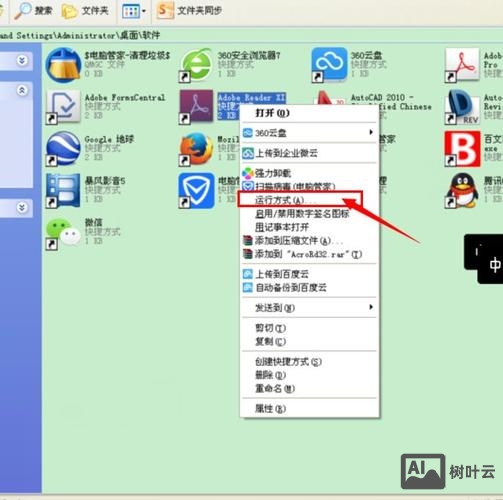Select the 暴风影音5 file name text
The width and height of the screenshot is (503, 500).
(105, 181)
